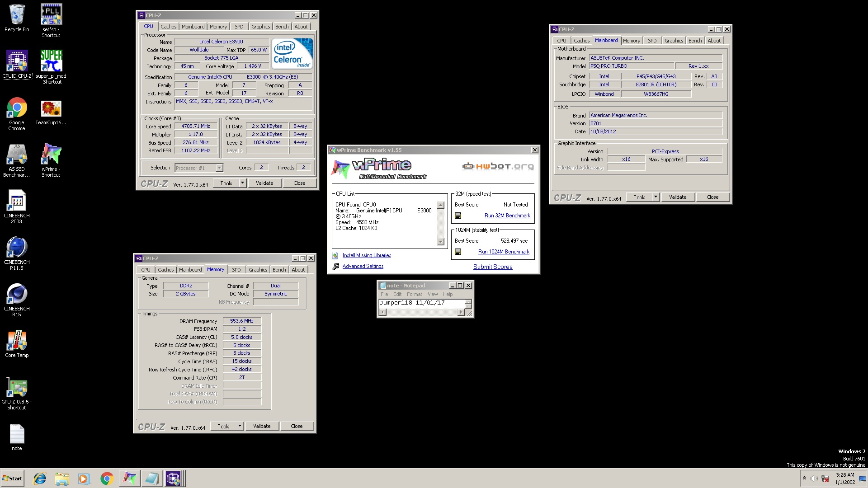Image resolution: width=868 pixels, height=488 pixels.
Task: Switch to CPU-Z via taskbar button
Action: [174, 478]
